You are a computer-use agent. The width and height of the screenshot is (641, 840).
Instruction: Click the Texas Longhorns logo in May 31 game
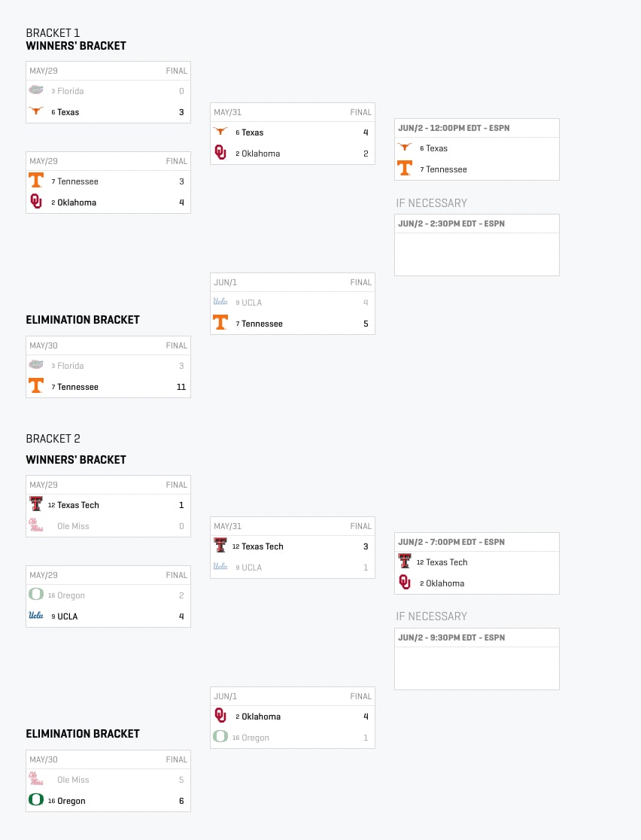pyautogui.click(x=220, y=131)
